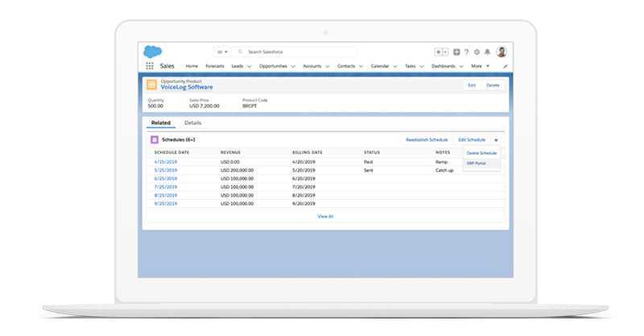Open the Contacts tab
The width and height of the screenshot is (644, 336).
pos(346,66)
